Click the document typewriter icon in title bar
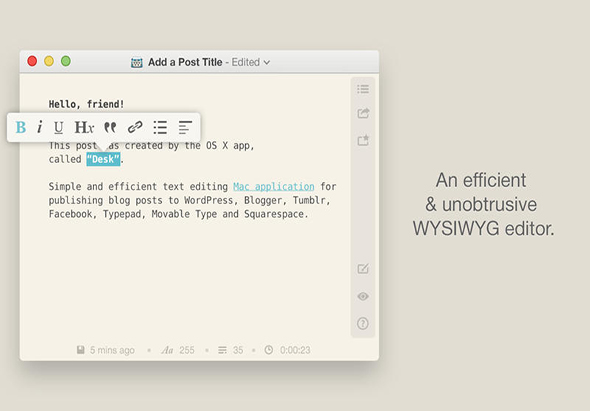The width and height of the screenshot is (590, 411). 137,62
